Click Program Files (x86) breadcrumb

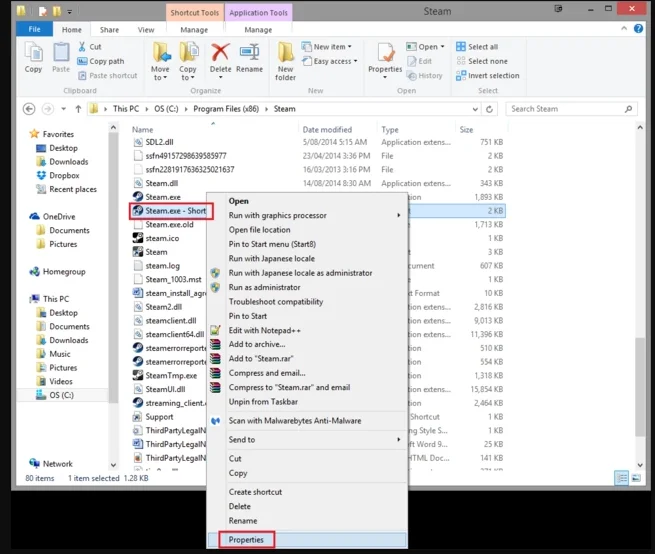pyautogui.click(x=226, y=109)
